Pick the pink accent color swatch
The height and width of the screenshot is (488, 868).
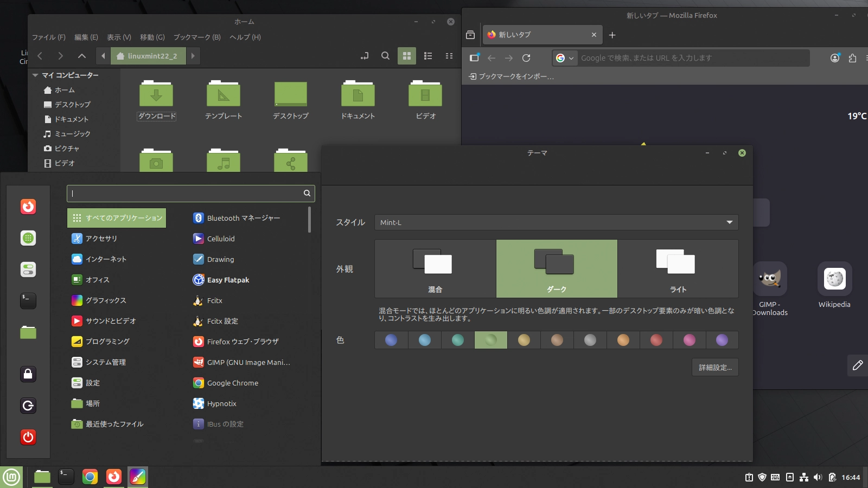click(x=689, y=340)
